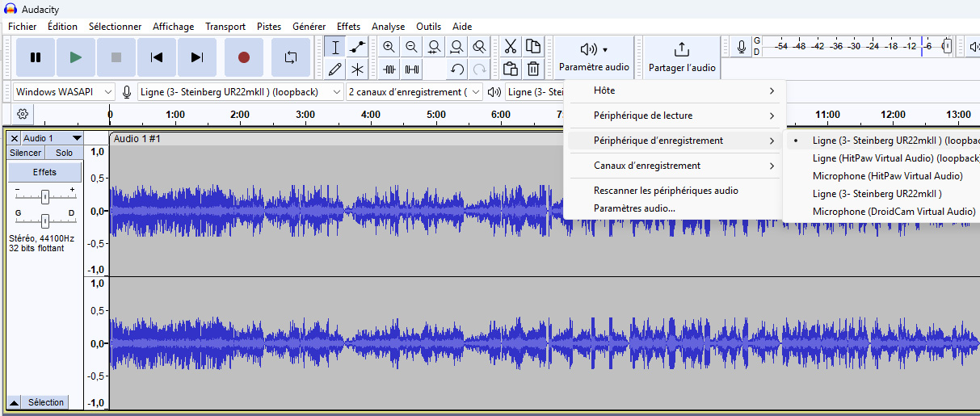Skip to the start of the track
This screenshot has width=980, height=416.
157,57
